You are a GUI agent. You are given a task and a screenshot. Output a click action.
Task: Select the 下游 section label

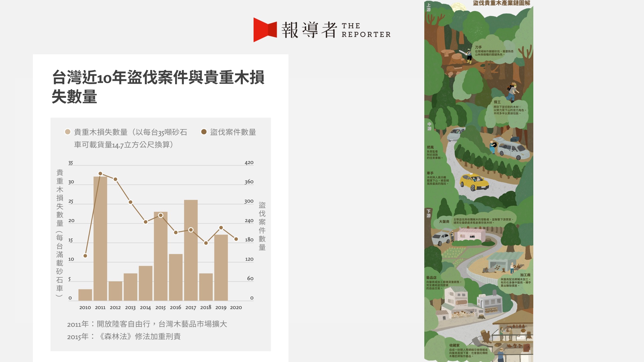click(x=428, y=214)
